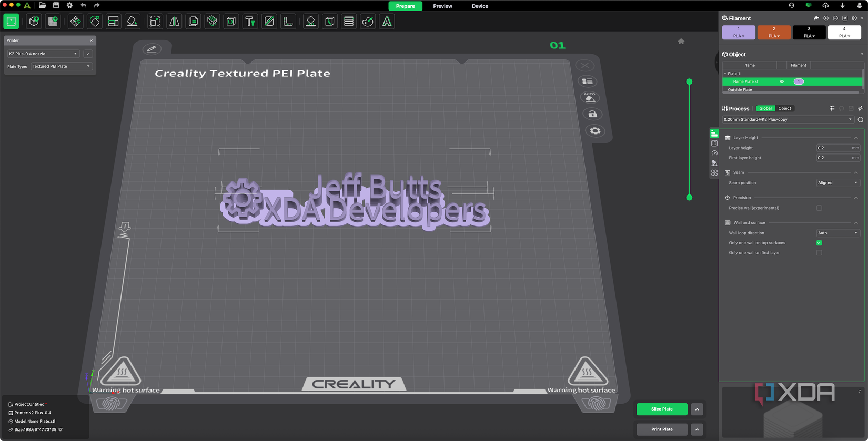Click the Add model cube icon

click(x=34, y=22)
